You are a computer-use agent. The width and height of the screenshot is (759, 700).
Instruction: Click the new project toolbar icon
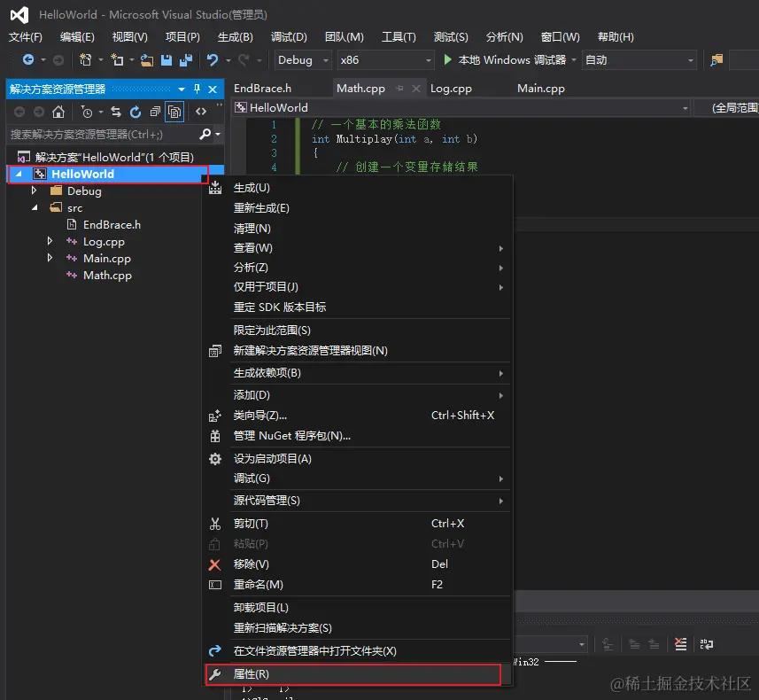click(x=85, y=59)
